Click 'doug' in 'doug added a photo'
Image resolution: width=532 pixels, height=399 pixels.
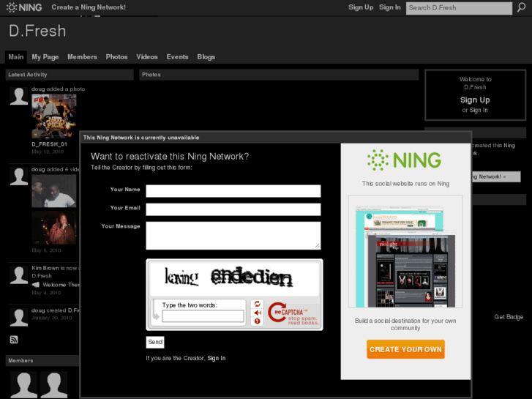coord(38,89)
